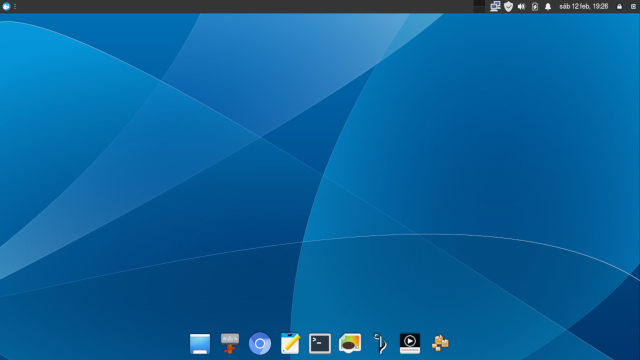The width and height of the screenshot is (640, 360).
Task: Open the media player with the play icon
Action: click(410, 344)
